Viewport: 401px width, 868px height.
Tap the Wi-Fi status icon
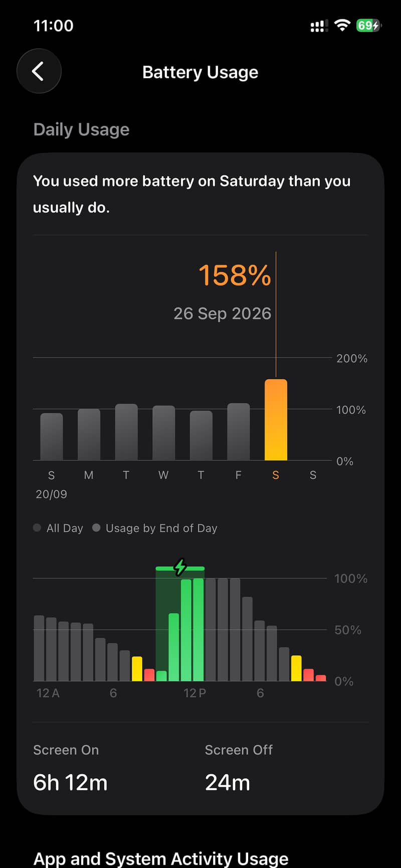[342, 26]
